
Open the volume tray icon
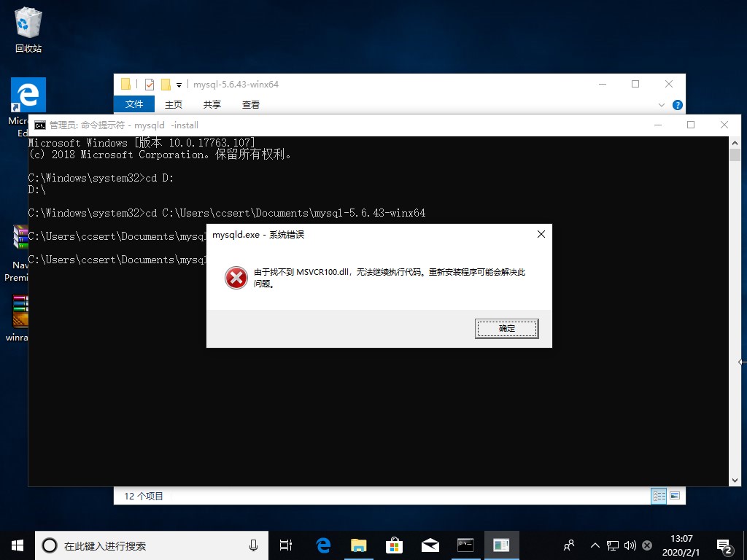630,545
